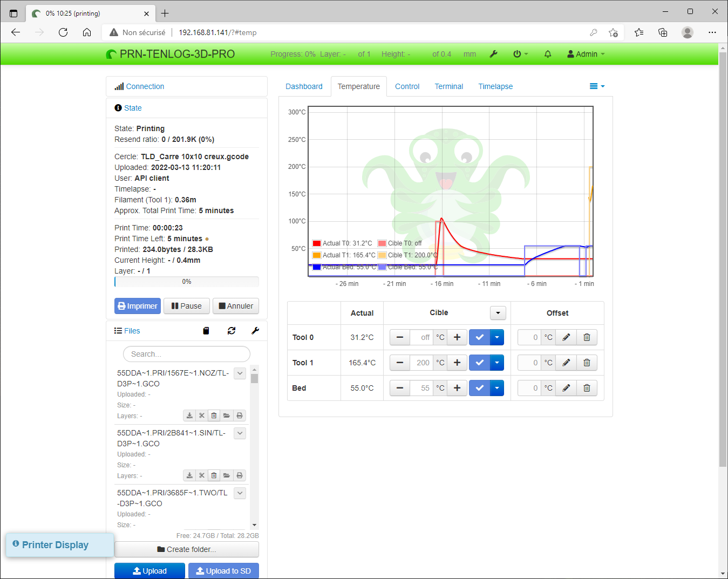
Task: Click the SD card icon in the Files header
Action: tap(206, 331)
